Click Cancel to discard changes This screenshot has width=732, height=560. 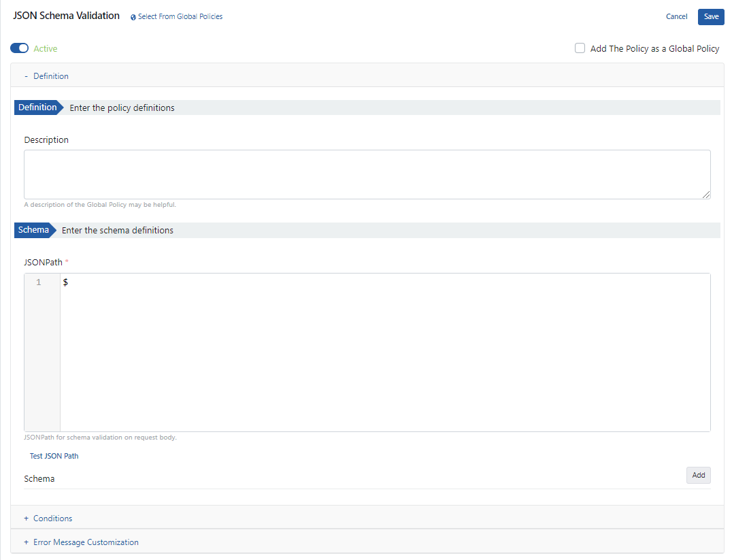click(676, 16)
